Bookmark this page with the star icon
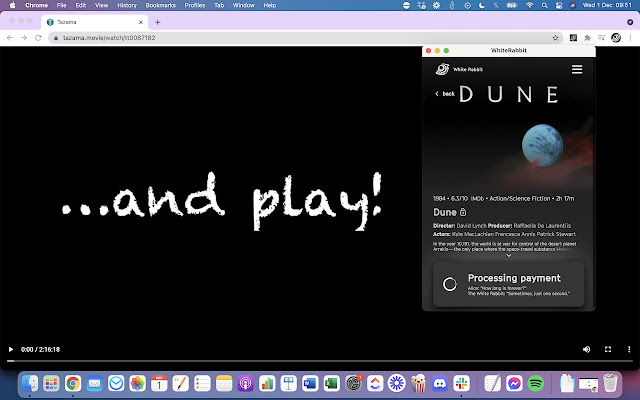The height and width of the screenshot is (400, 640). pos(555,37)
